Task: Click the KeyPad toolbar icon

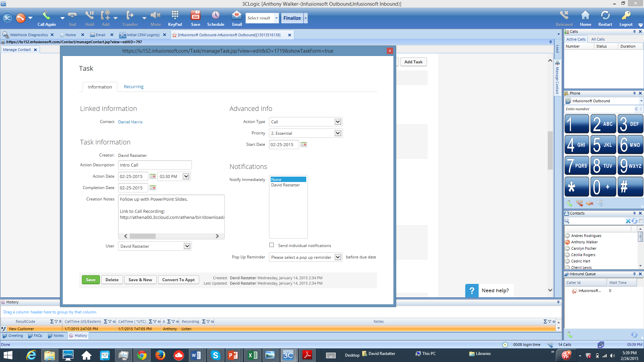Action: tap(175, 15)
